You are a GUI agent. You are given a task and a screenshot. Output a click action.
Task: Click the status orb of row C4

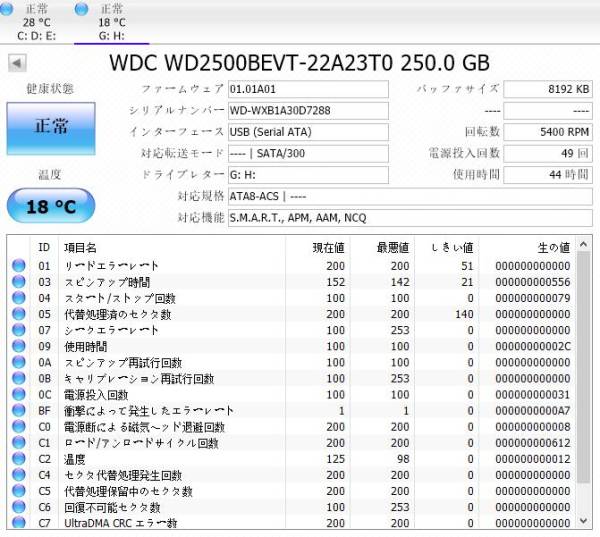point(18,475)
